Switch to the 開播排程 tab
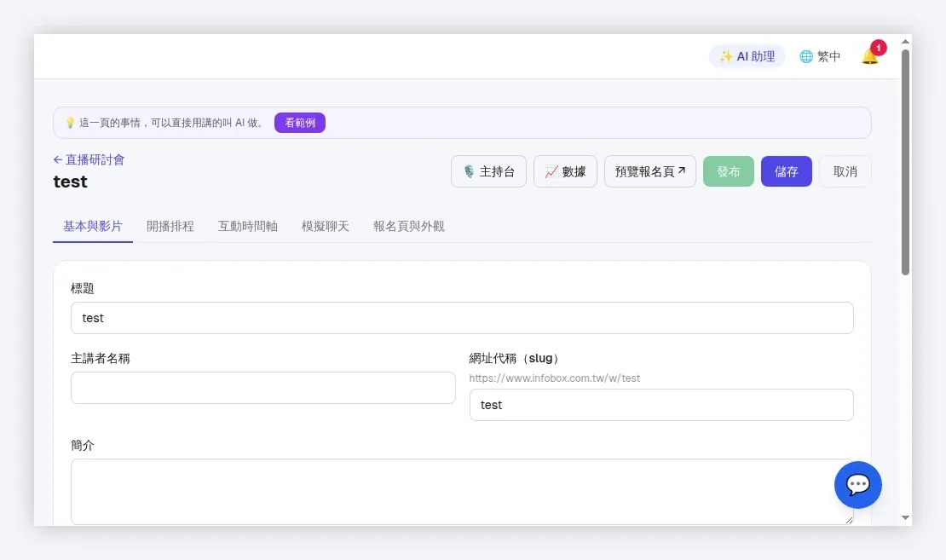Image resolution: width=946 pixels, height=560 pixels. 170,226
